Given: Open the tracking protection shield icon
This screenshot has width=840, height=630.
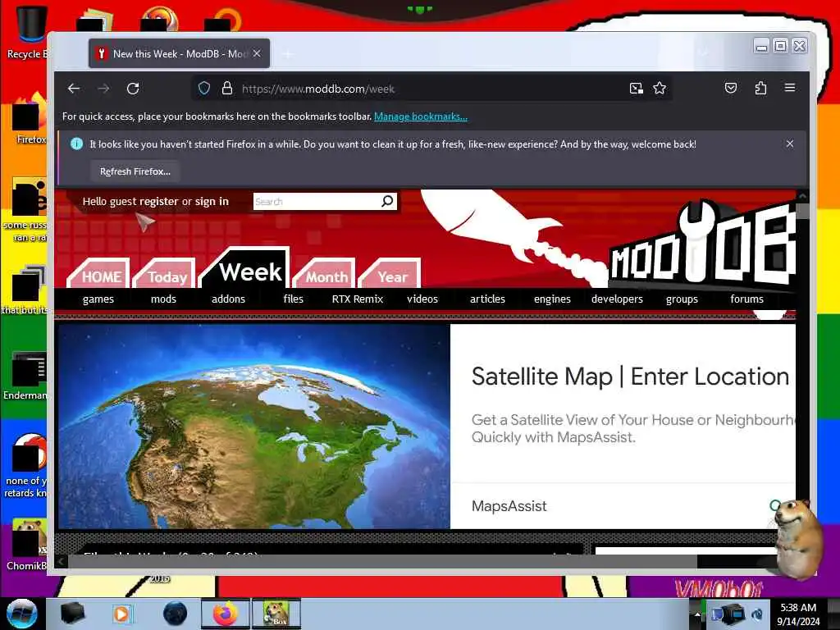Looking at the screenshot, I should (x=204, y=89).
